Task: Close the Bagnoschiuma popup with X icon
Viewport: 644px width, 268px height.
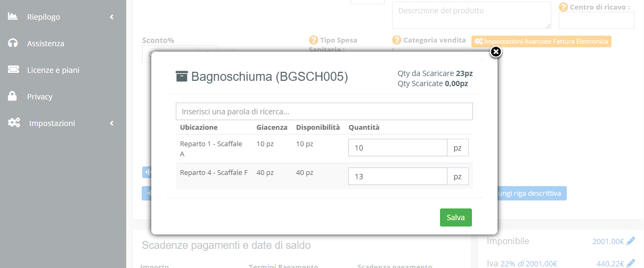Action: [x=495, y=52]
